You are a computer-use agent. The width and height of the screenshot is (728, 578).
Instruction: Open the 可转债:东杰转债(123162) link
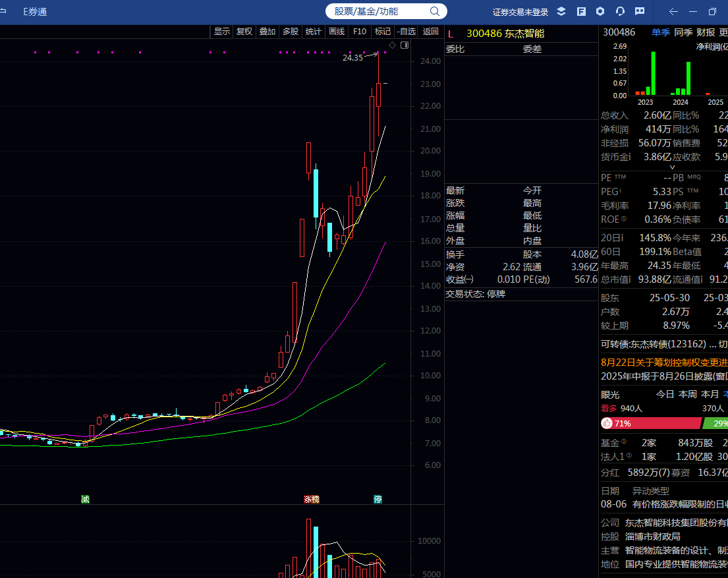point(654,344)
